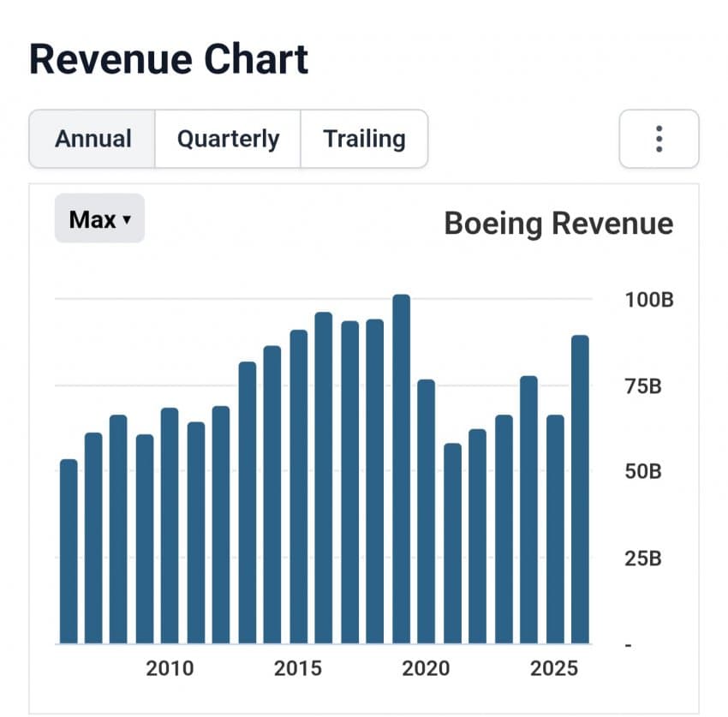Image resolution: width=728 pixels, height=717 pixels.
Task: Expand the Max time range dropdown
Action: coord(99,219)
